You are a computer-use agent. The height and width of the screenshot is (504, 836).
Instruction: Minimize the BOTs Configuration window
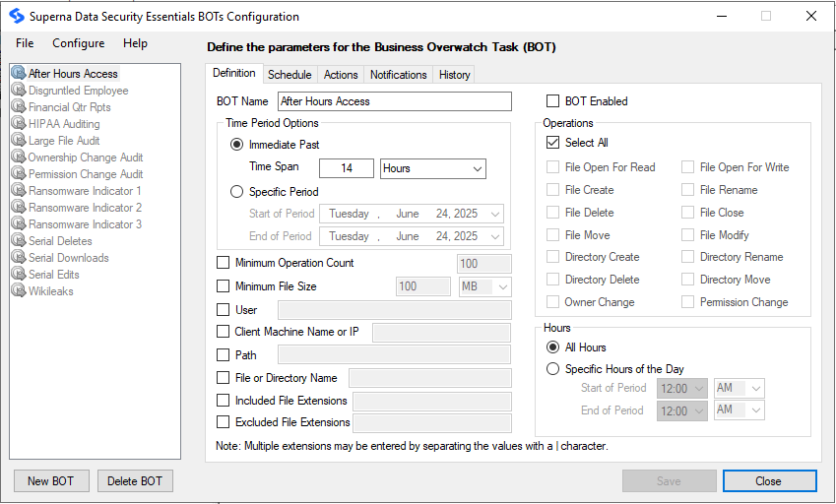pos(722,16)
